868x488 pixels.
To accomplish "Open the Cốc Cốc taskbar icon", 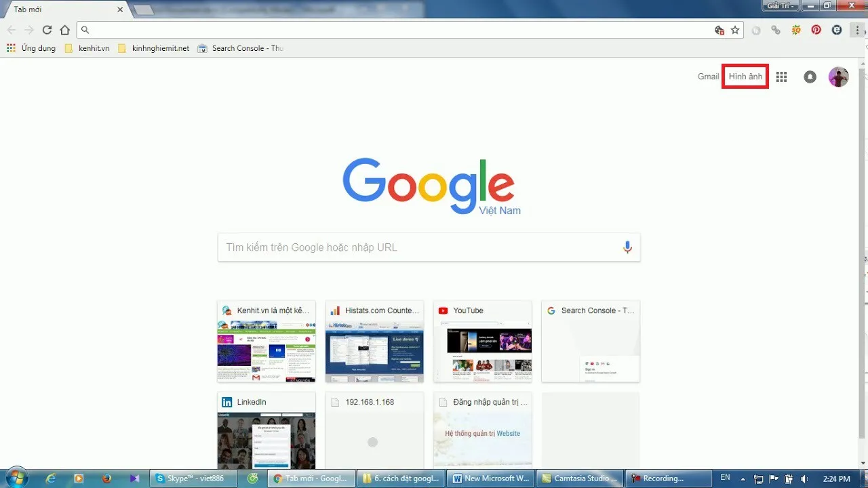I will [x=252, y=479].
